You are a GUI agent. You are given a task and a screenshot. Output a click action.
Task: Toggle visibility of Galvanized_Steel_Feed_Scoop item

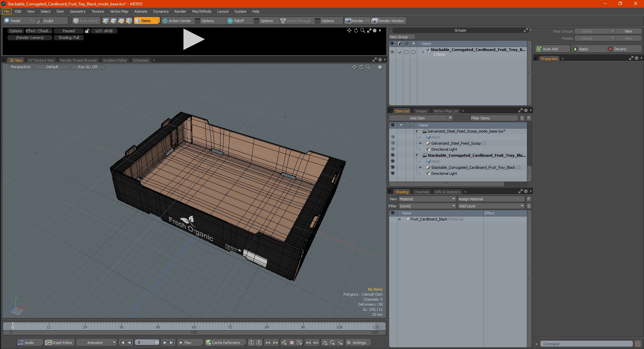392,143
